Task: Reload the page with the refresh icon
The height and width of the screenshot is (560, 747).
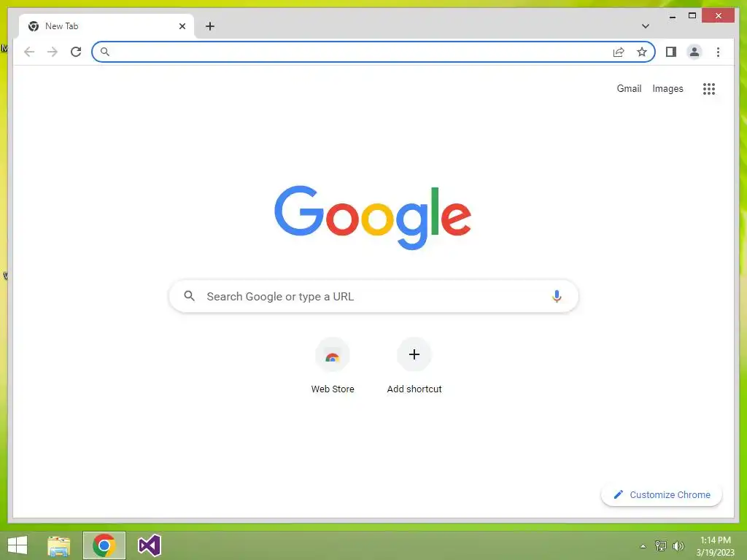Action: click(x=76, y=52)
